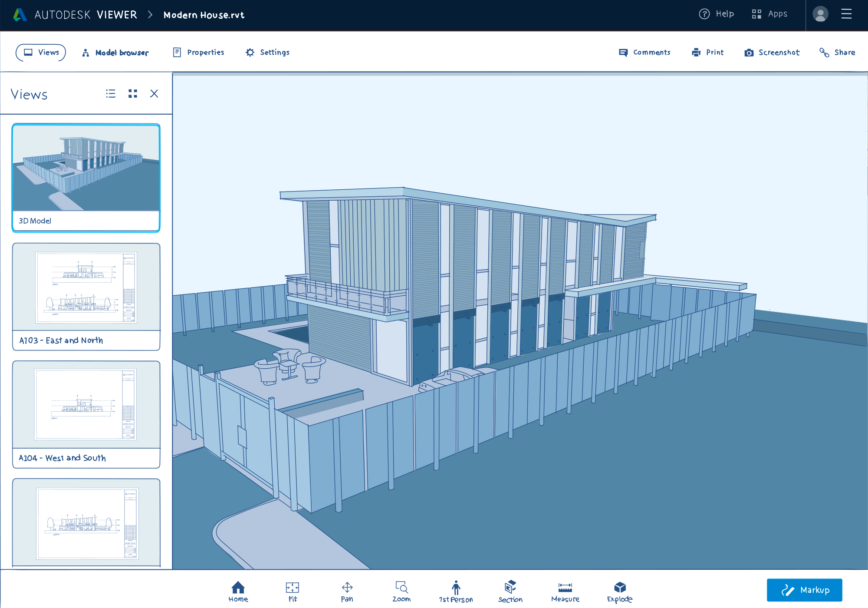868x608 pixels.
Task: Open the Properties panel
Action: 199,53
